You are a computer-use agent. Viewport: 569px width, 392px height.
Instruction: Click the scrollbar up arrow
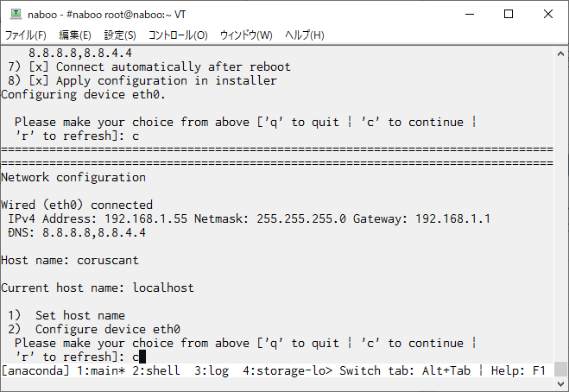(560, 54)
